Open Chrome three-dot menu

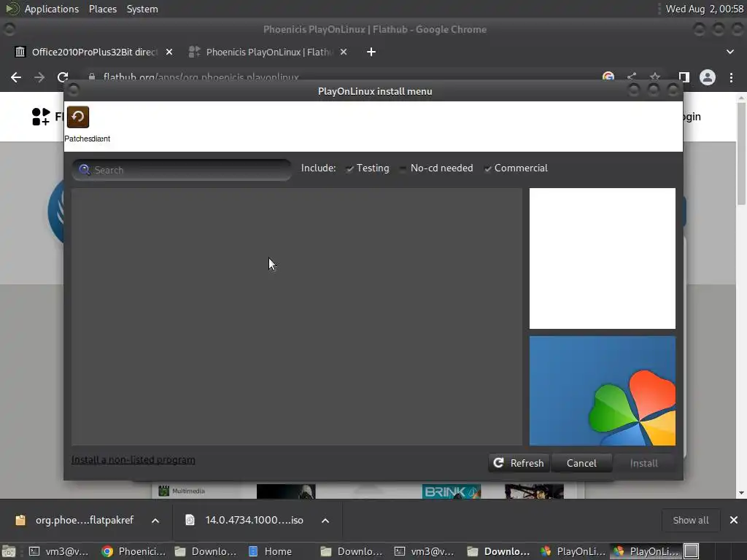(x=731, y=77)
